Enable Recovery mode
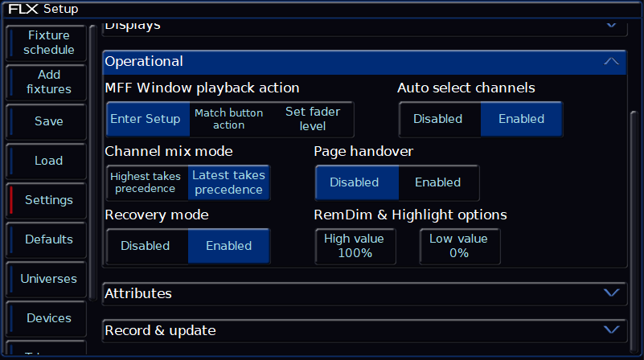The image size is (644, 360). pos(229,246)
